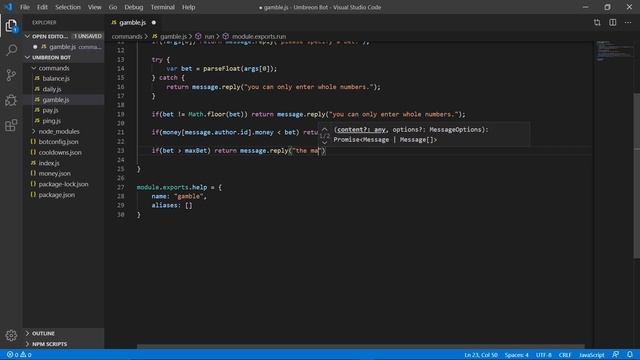Viewport: 640px width, 360px height.
Task: Split the editor to the right
Action: (613, 22)
